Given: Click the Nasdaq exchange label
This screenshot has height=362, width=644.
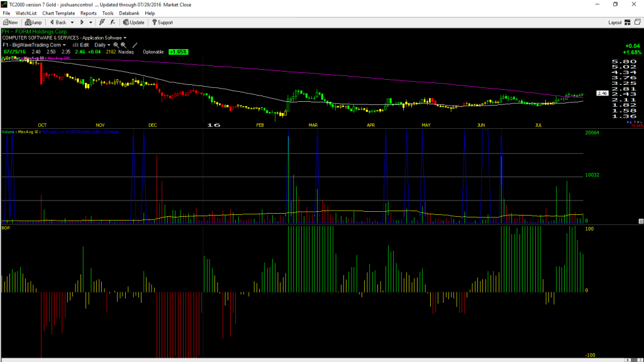Looking at the screenshot, I should (x=126, y=52).
